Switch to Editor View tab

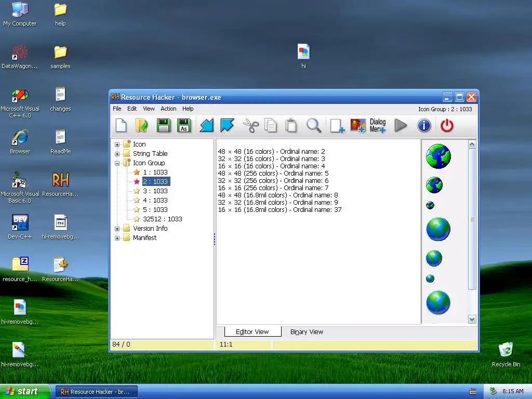pos(252,332)
